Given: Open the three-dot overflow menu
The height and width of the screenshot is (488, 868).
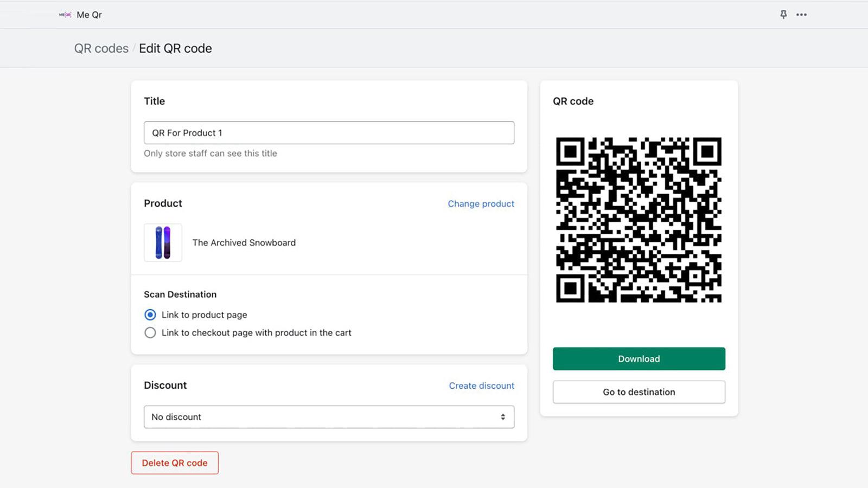Looking at the screenshot, I should [801, 15].
